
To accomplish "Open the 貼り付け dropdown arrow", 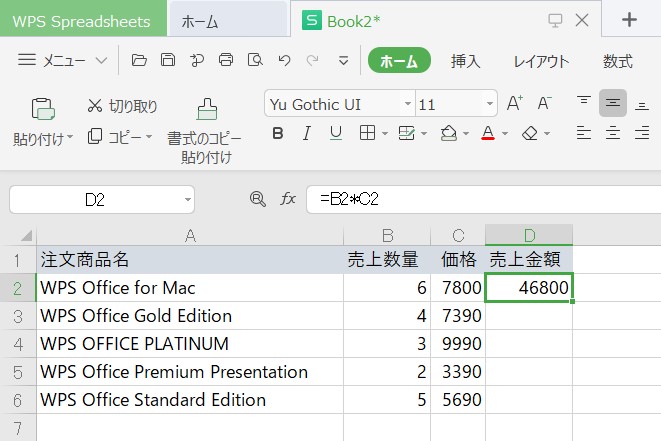I will point(70,137).
